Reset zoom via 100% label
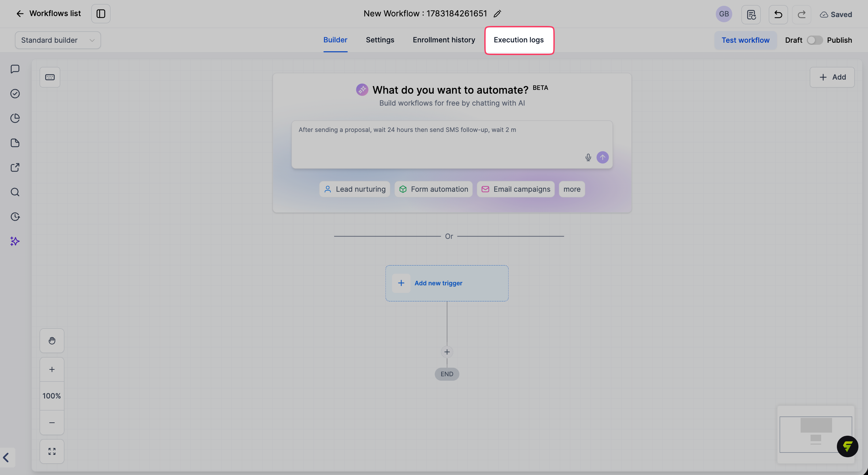868x475 pixels. [52, 396]
